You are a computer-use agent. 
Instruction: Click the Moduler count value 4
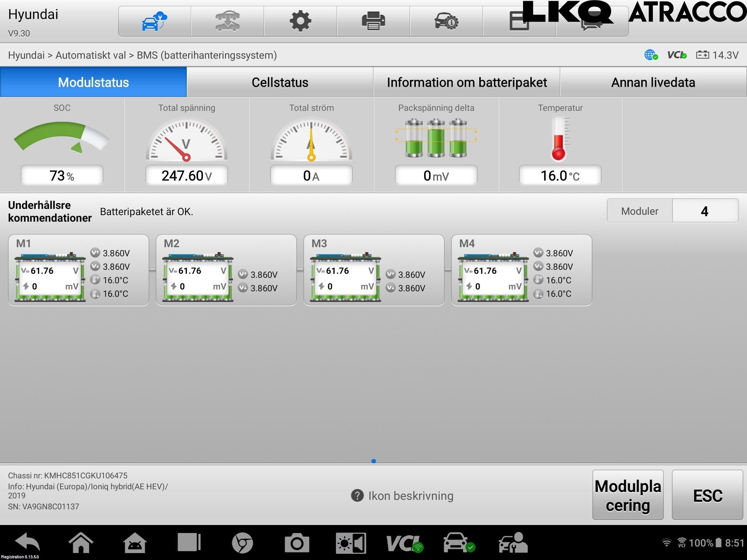(x=705, y=211)
